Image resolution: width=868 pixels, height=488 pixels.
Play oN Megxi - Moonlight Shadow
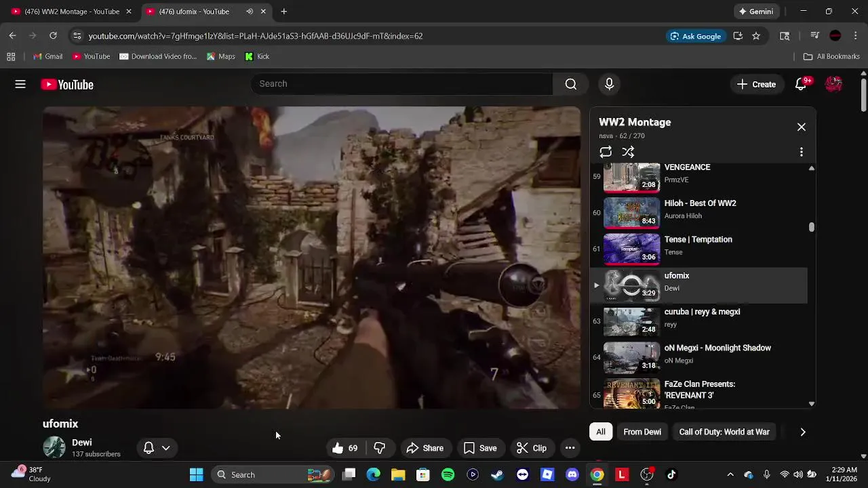click(x=698, y=357)
